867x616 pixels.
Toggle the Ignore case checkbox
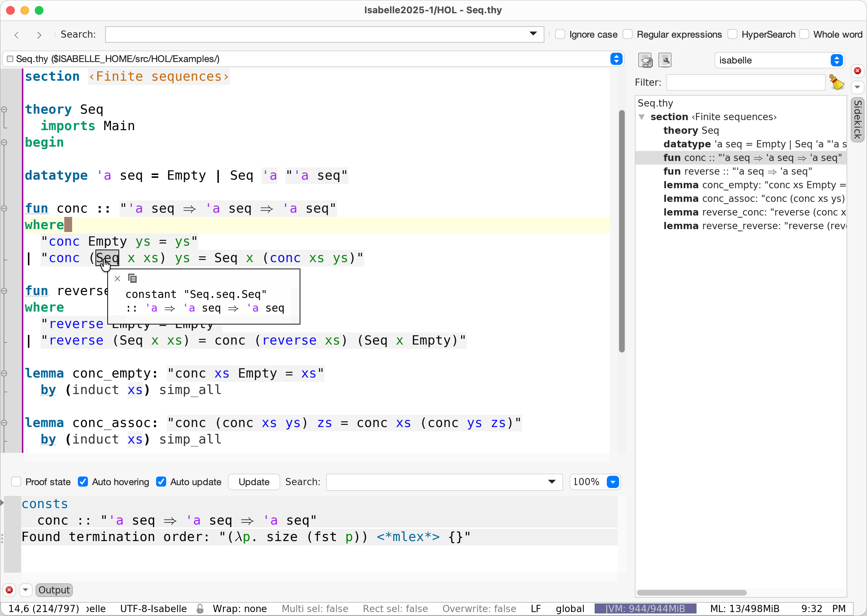click(x=560, y=34)
